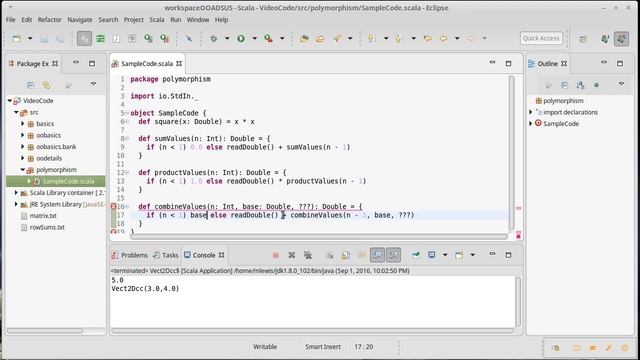Open the Run configurations dropdown arrow
The width and height of the screenshot is (640, 360).
tap(254, 38)
